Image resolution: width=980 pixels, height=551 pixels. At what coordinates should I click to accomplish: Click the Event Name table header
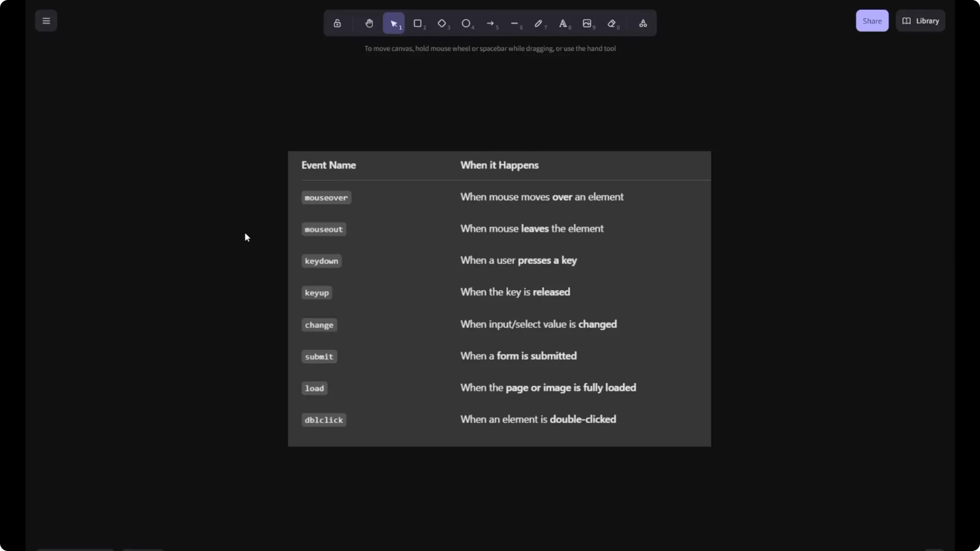coord(329,165)
